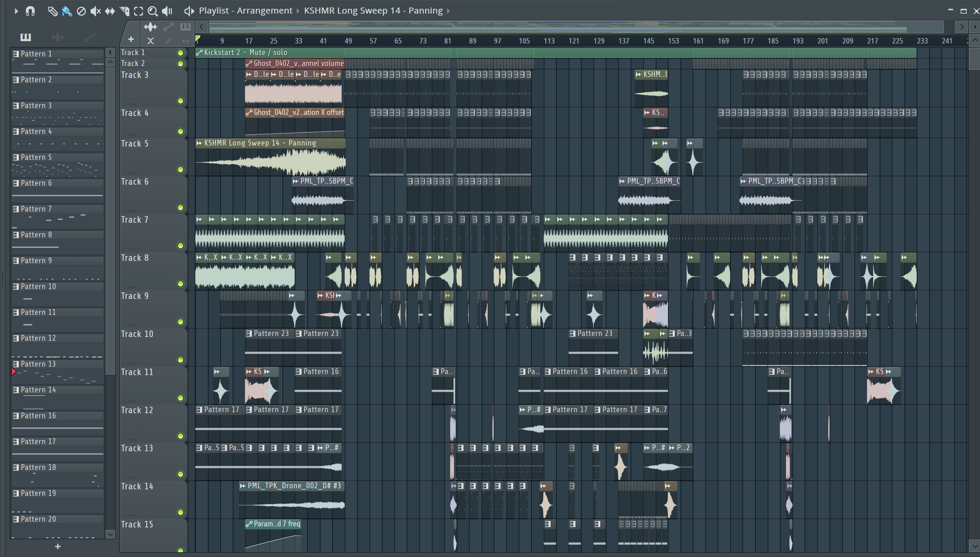Mute Track 7 with green LED

pyautogui.click(x=180, y=246)
